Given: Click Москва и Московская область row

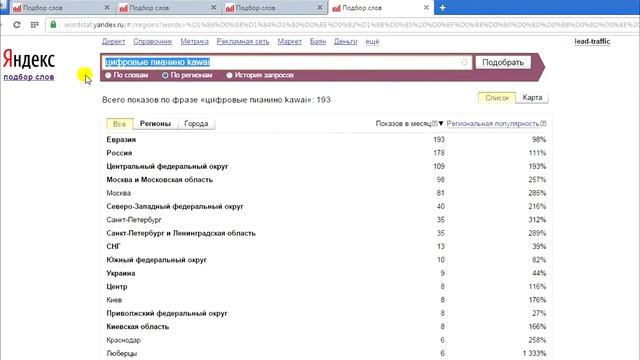Looking at the screenshot, I should [326, 180].
